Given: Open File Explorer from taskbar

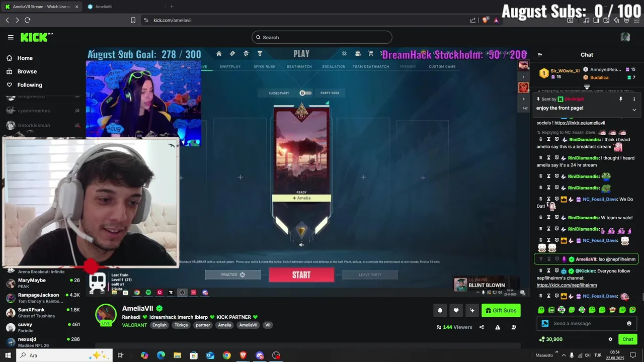Looking at the screenshot, I should point(177,355).
